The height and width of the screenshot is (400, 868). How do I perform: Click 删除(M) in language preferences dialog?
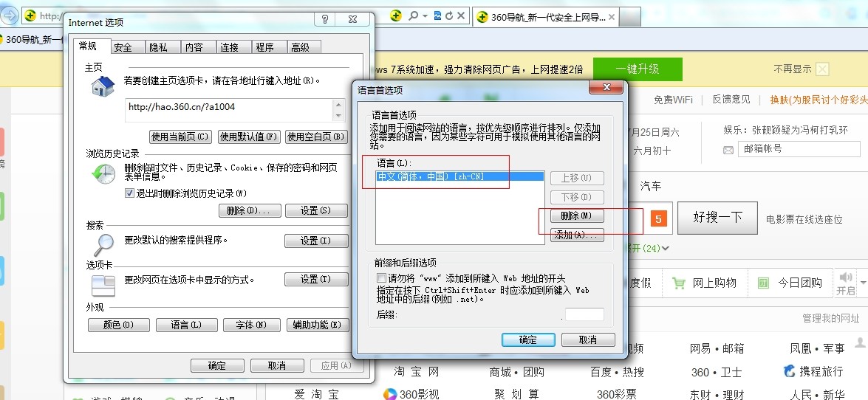pos(577,215)
